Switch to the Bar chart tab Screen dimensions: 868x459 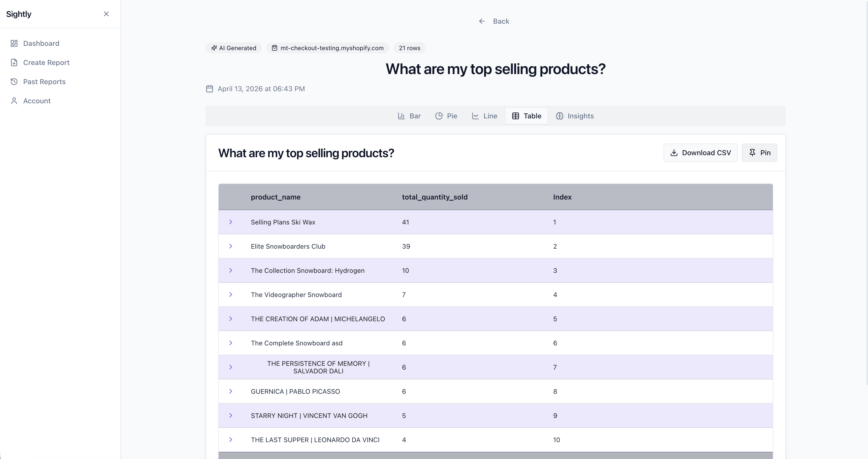point(409,116)
